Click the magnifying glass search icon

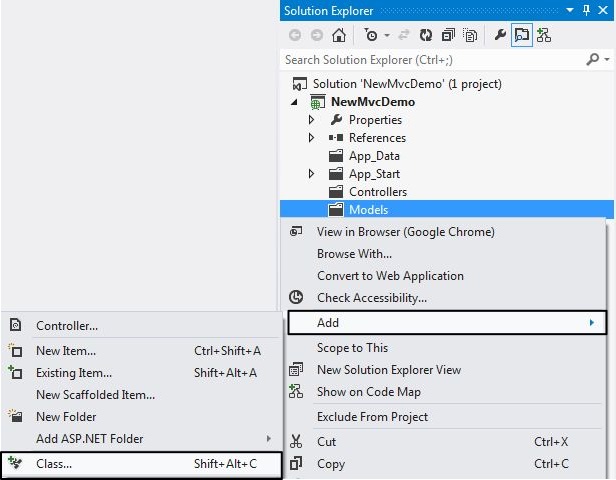592,59
